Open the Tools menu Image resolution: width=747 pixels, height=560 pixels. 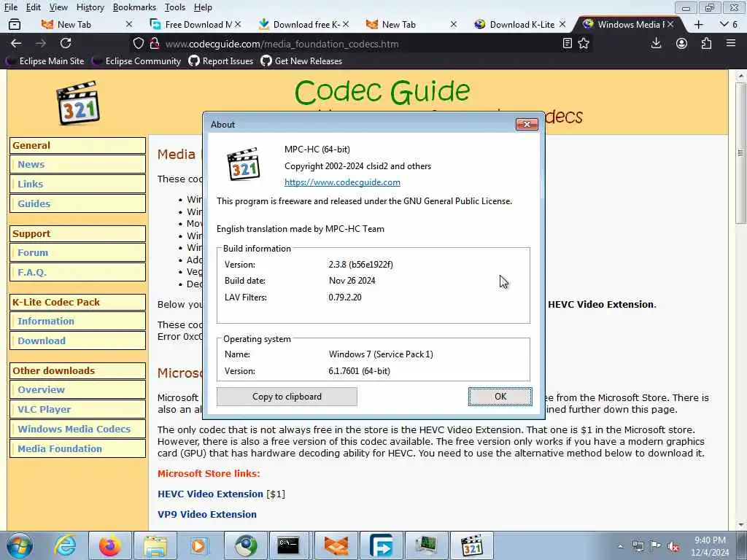[x=175, y=7]
